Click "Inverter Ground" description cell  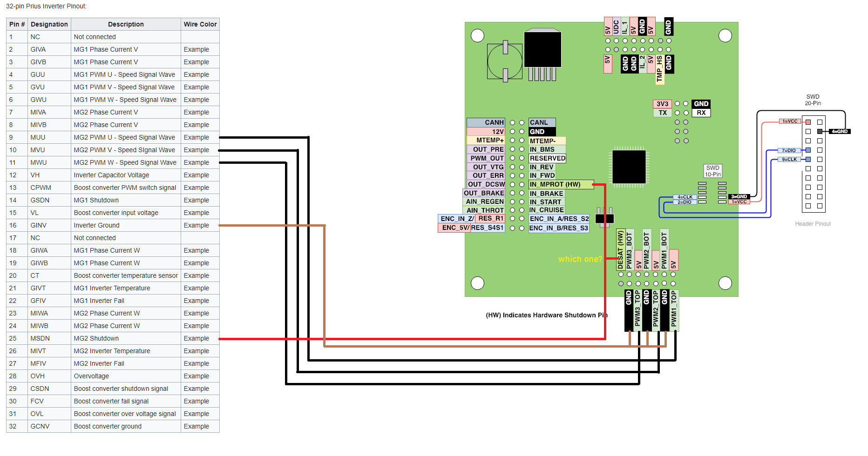click(126, 225)
